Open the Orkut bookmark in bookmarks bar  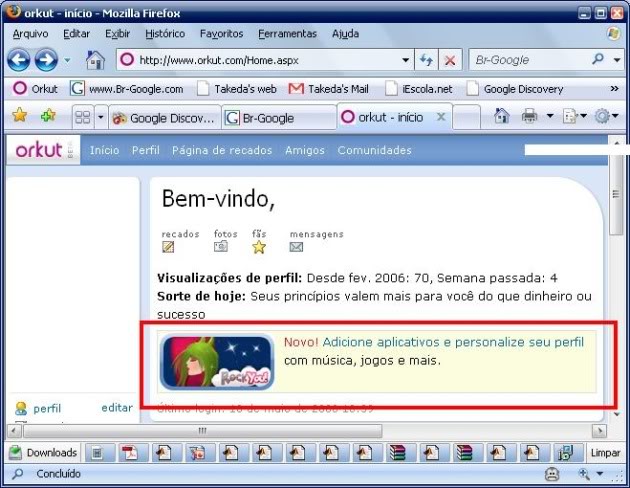point(35,89)
